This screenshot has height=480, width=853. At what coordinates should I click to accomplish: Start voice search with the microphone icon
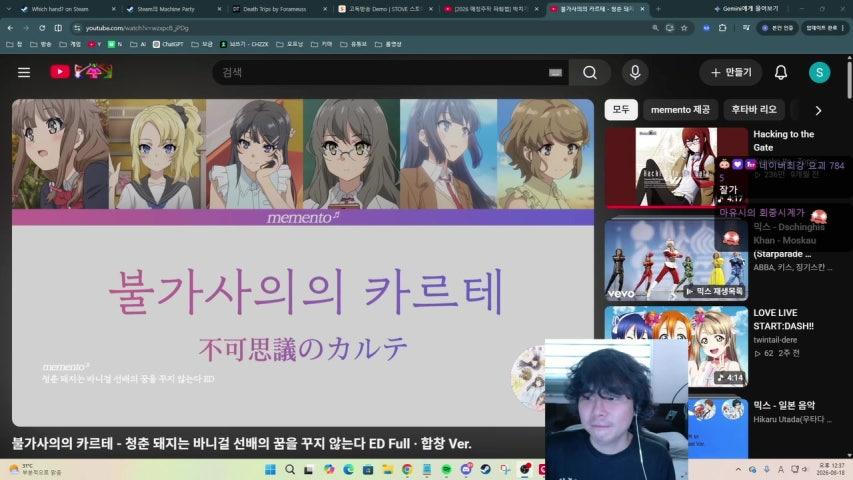click(635, 72)
